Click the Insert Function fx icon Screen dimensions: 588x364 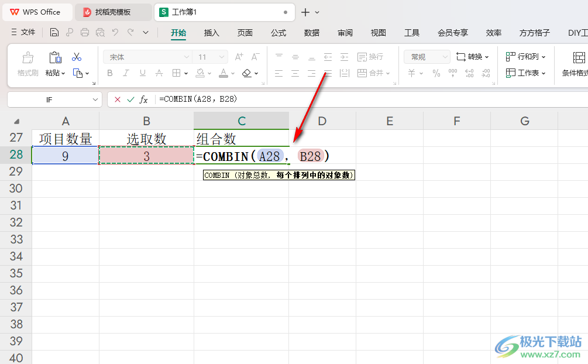coord(143,99)
